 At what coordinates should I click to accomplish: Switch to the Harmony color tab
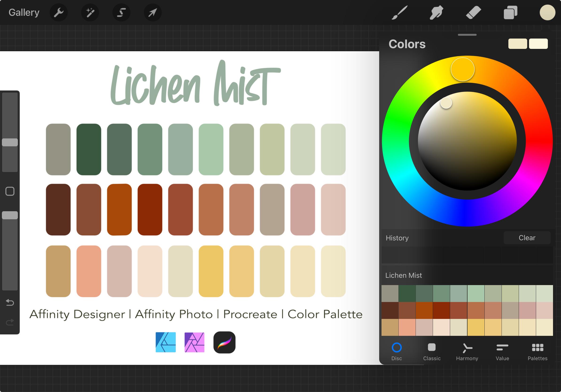(x=467, y=352)
